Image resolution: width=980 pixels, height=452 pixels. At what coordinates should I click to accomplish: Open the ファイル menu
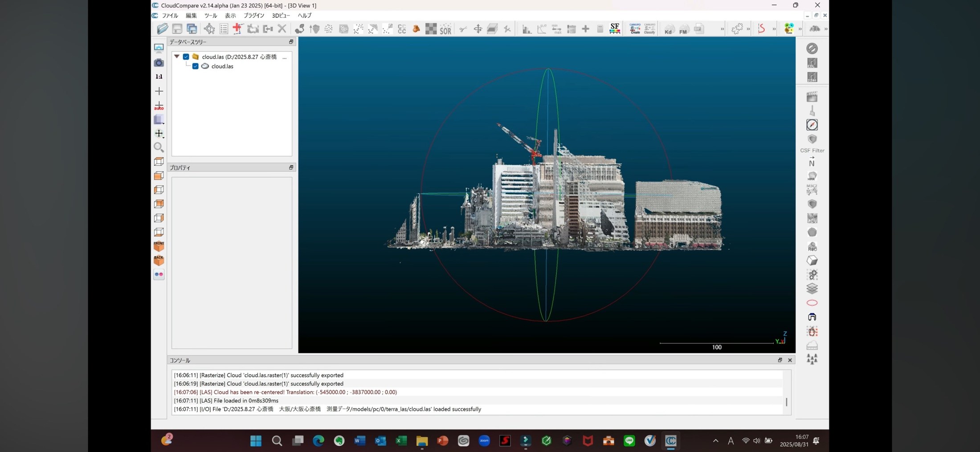coord(170,16)
